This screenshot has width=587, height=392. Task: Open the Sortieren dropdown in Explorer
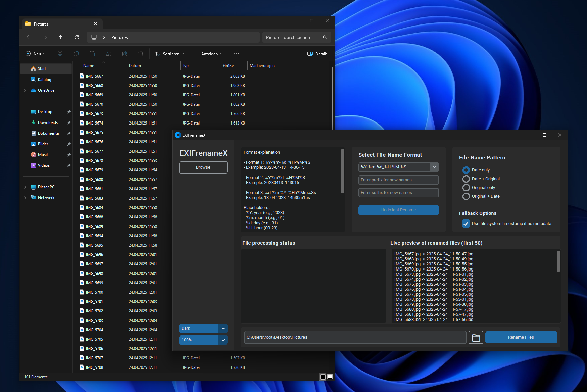pos(169,54)
